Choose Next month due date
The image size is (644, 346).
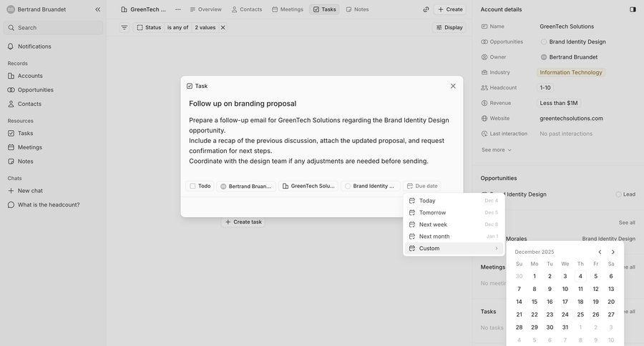point(454,237)
